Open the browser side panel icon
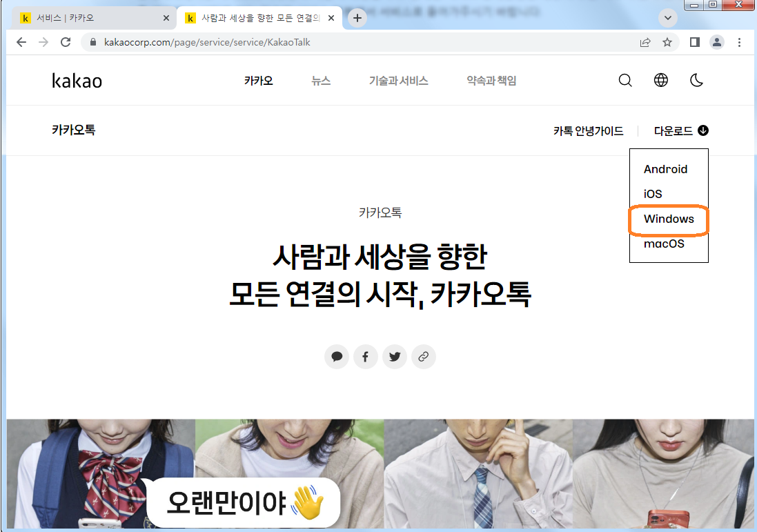The image size is (757, 532). click(695, 43)
